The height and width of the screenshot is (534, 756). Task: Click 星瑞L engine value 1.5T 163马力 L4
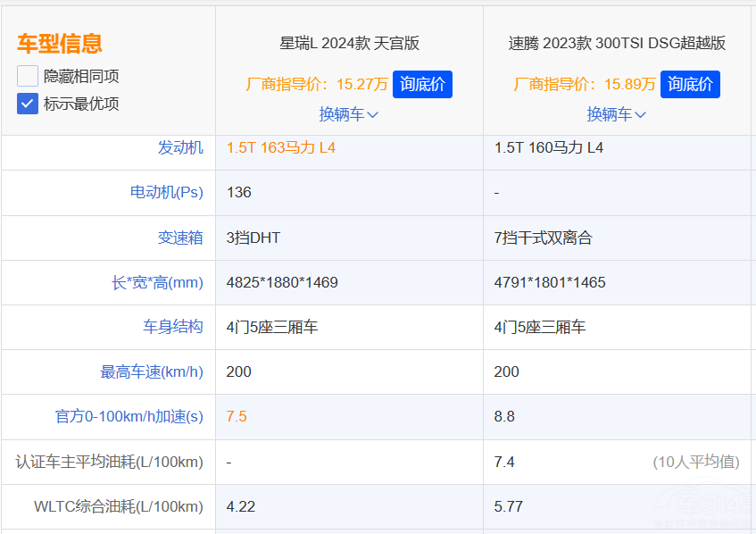(281, 147)
